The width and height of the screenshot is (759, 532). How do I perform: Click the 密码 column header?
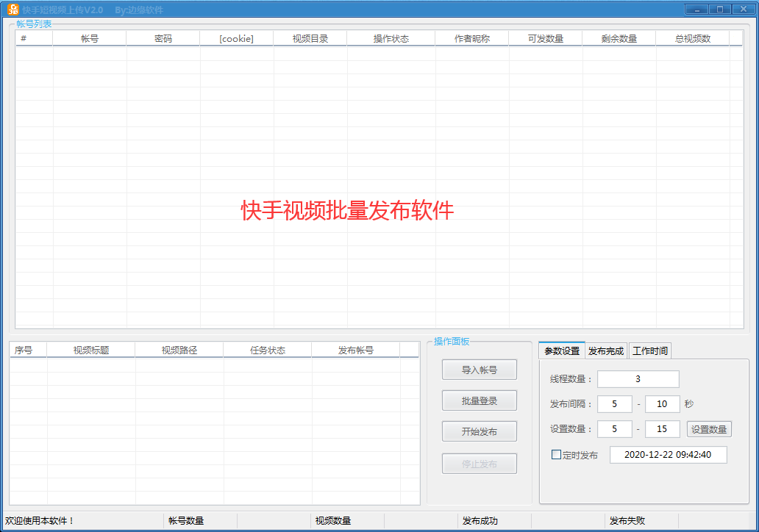(163, 39)
